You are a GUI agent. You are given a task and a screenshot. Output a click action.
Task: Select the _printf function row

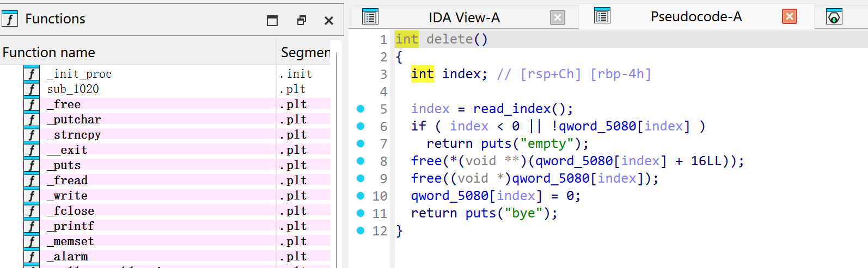(x=165, y=226)
